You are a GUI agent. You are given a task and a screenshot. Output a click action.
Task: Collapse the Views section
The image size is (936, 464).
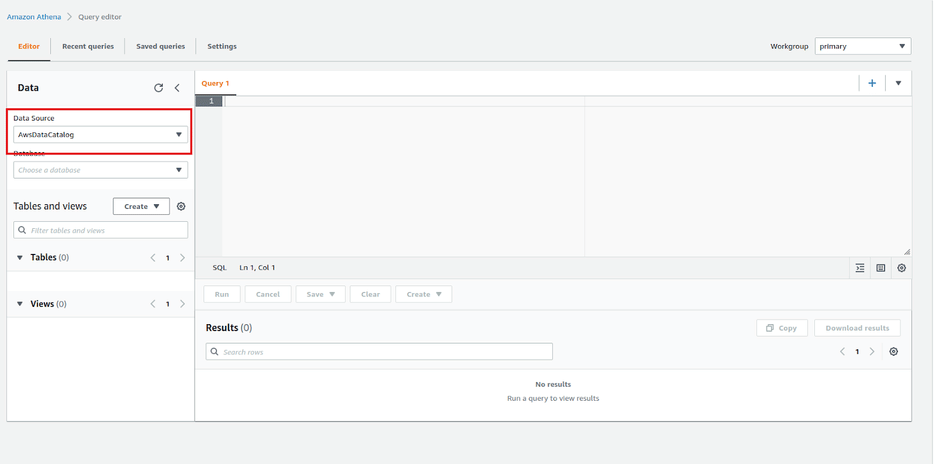pos(20,304)
